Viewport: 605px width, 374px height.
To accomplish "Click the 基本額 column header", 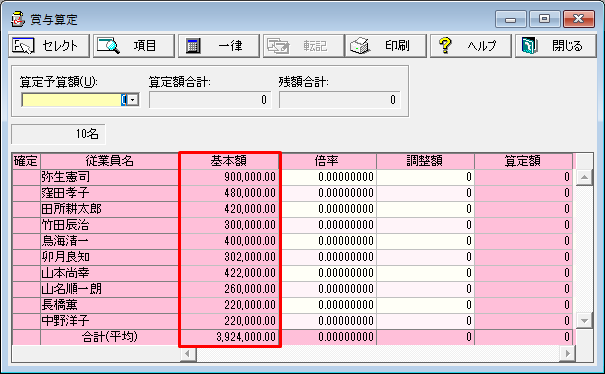I will 229,161.
